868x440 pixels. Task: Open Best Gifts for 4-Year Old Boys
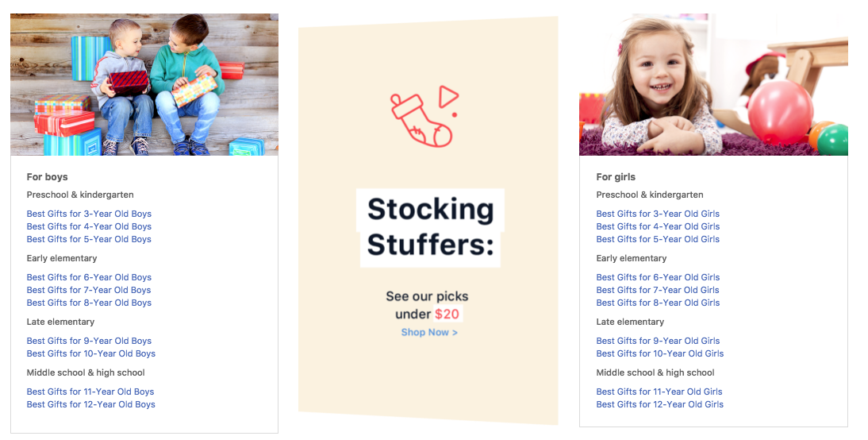[89, 226]
